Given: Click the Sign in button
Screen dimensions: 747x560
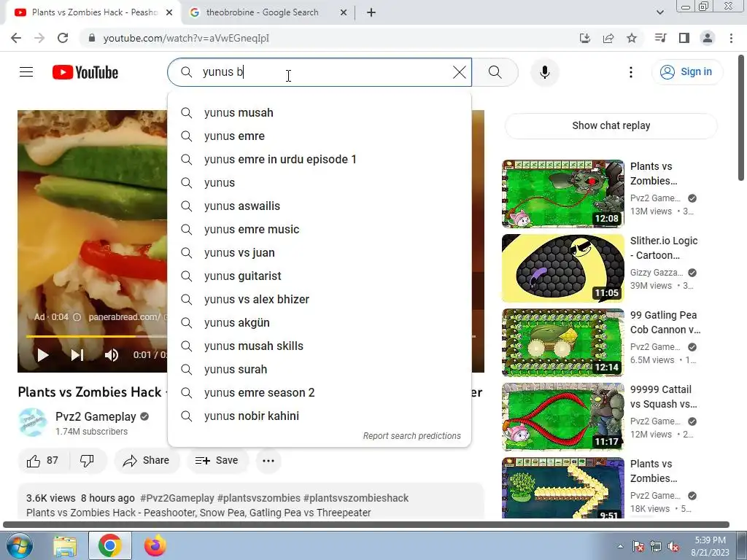Looking at the screenshot, I should pos(686,72).
